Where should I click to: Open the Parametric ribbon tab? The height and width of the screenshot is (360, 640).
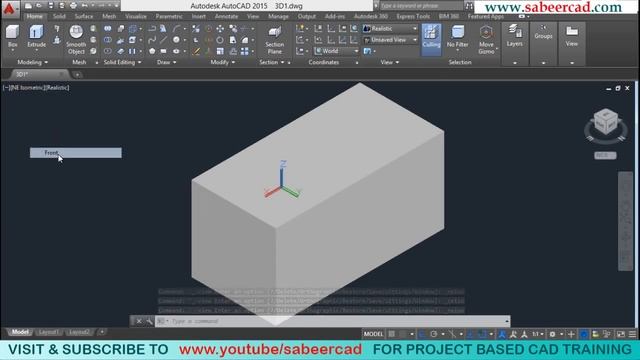[x=169, y=16]
